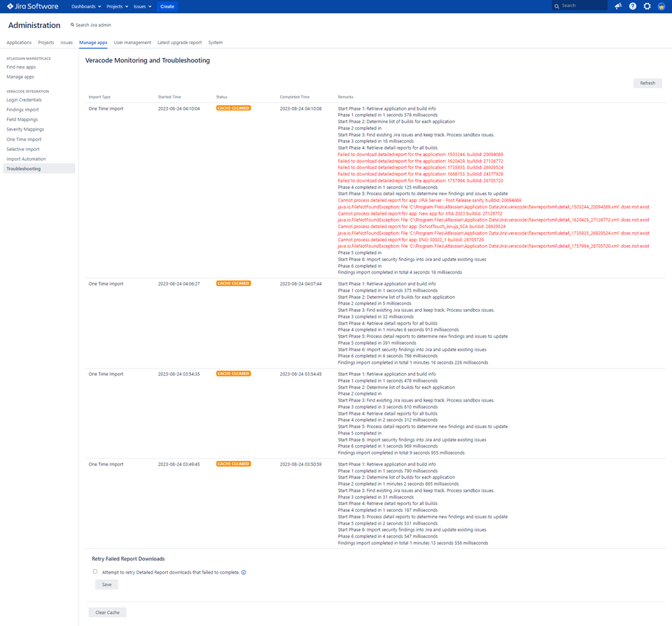Click started time 2023-08-24 03:54:35
This screenshot has height=626, width=672.
pyautogui.click(x=178, y=374)
